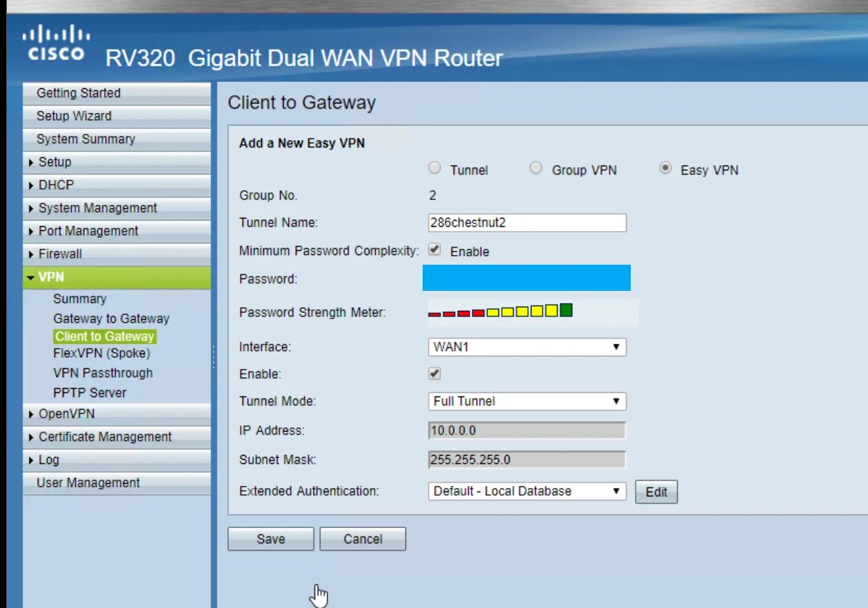This screenshot has height=608, width=868.
Task: Open System Summary page
Action: click(117, 139)
